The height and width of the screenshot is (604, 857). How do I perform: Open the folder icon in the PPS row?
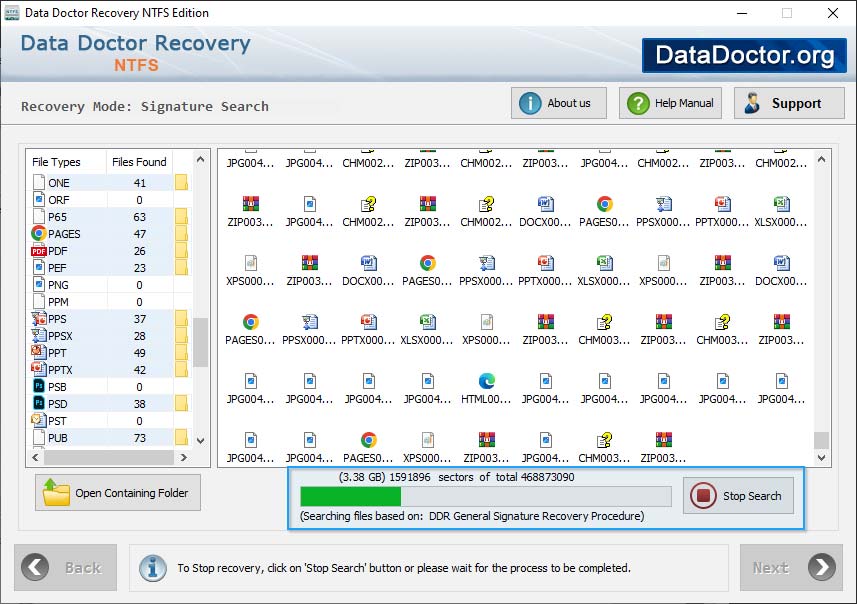(x=181, y=319)
